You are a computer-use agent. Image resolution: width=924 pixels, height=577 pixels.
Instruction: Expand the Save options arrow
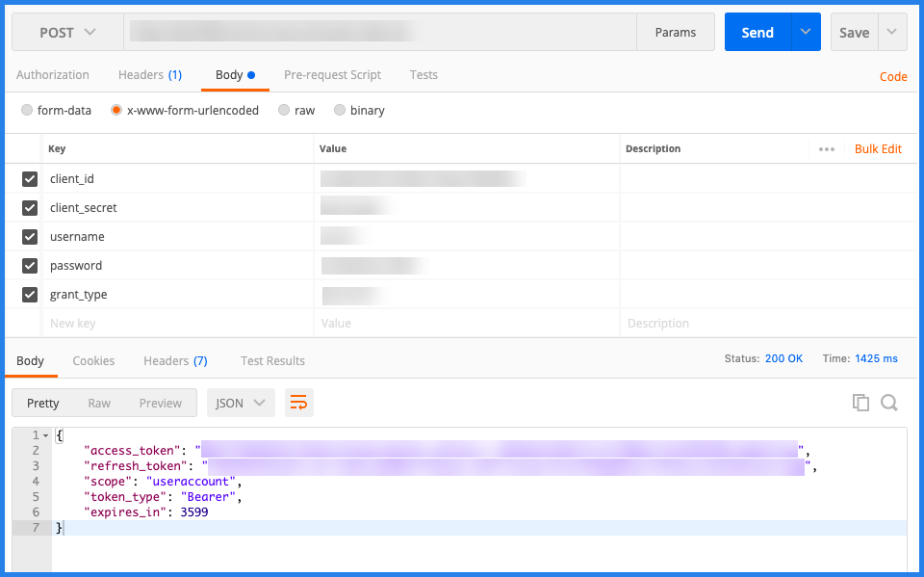pos(892,32)
